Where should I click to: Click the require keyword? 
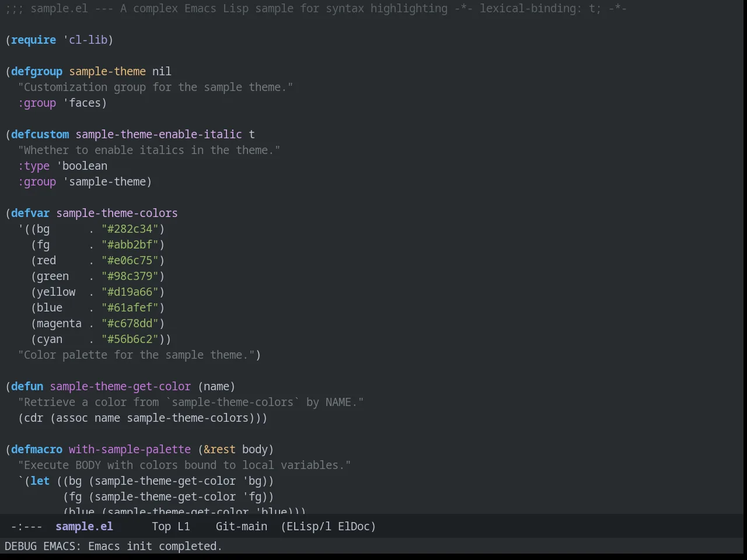coord(33,40)
